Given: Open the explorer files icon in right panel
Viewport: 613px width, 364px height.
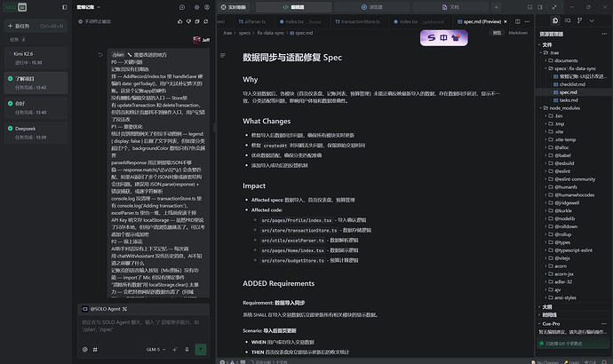Looking at the screenshot, I should click(x=555, y=20).
